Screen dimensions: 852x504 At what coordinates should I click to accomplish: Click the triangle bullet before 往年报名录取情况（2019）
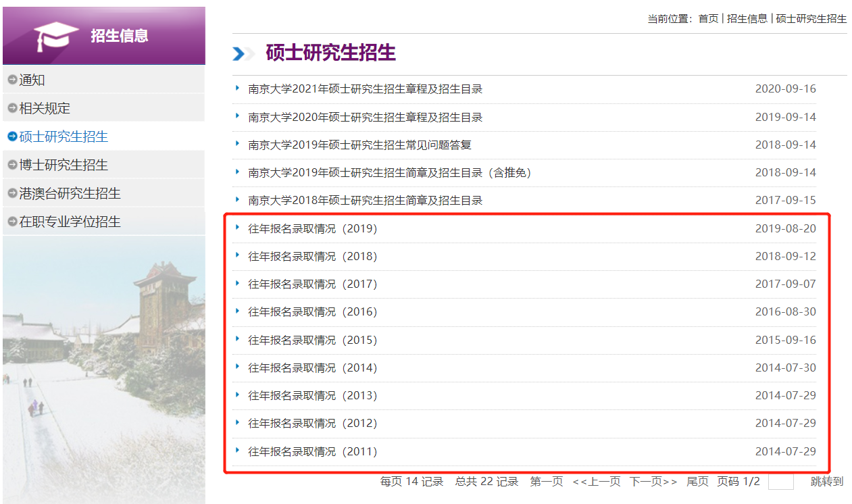(236, 228)
